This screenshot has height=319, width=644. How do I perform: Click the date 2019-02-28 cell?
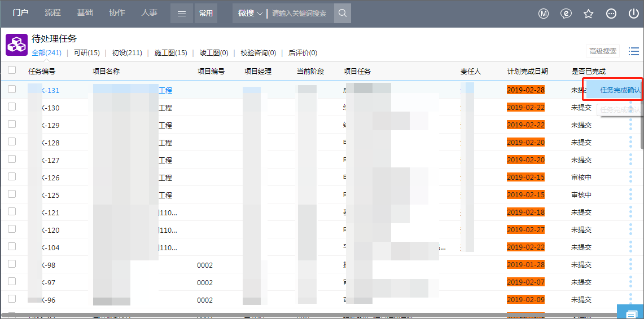(x=525, y=90)
